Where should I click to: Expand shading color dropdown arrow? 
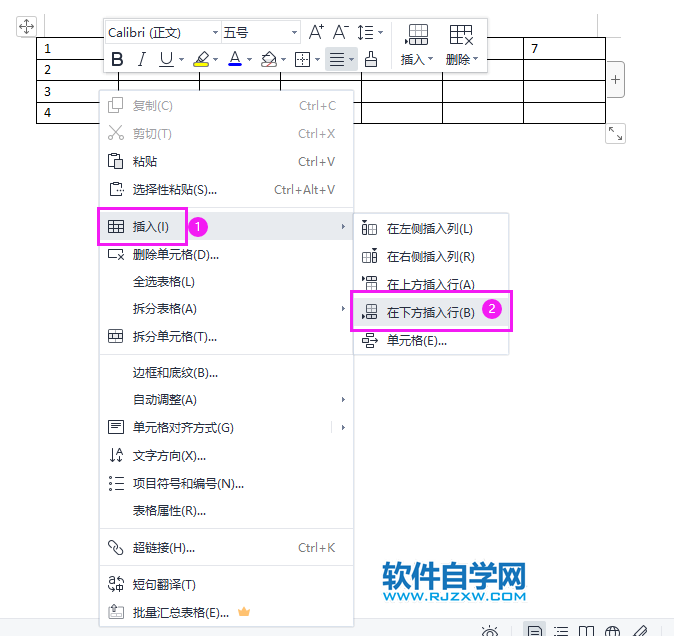point(283,59)
